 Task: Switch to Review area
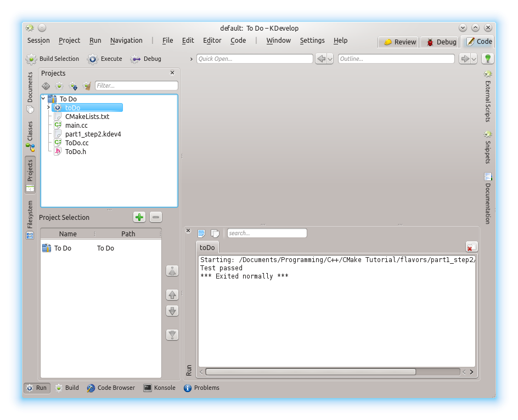(x=399, y=42)
